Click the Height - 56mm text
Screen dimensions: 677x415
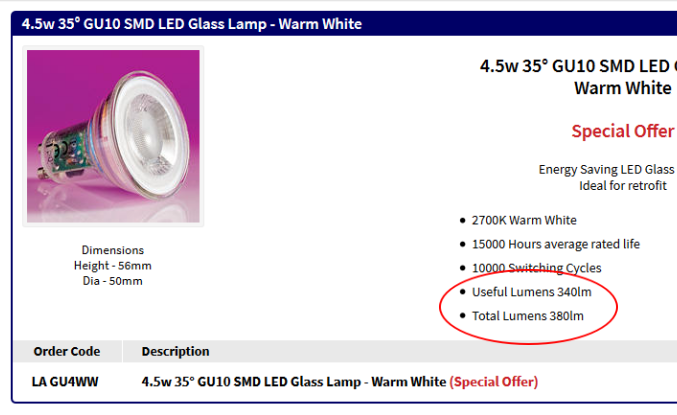coord(113,265)
